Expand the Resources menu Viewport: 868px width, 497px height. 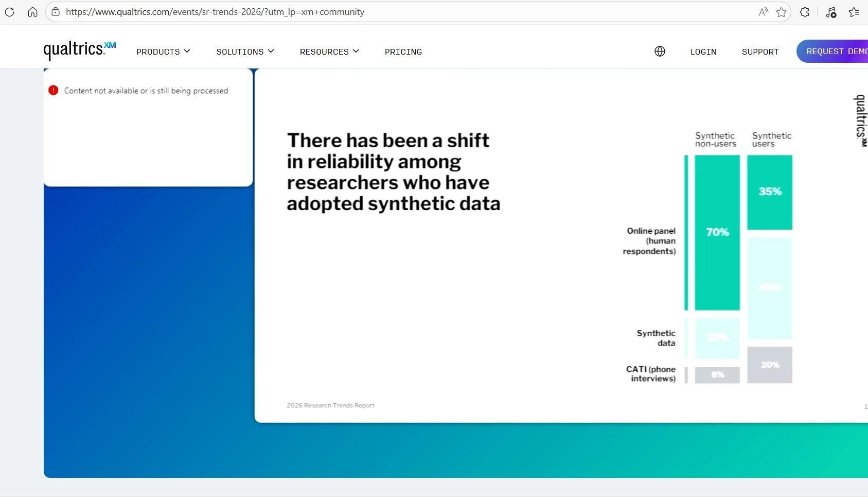(x=329, y=52)
